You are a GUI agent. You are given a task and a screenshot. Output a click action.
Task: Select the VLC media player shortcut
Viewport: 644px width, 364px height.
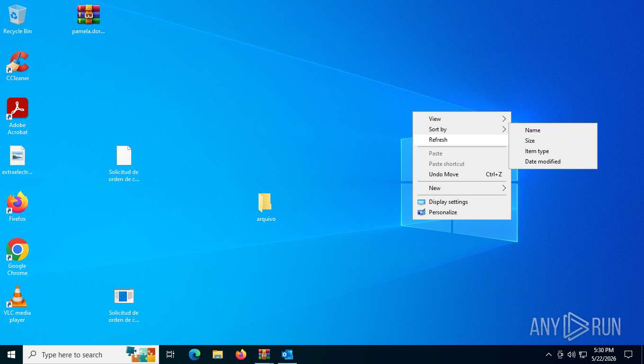click(18, 304)
